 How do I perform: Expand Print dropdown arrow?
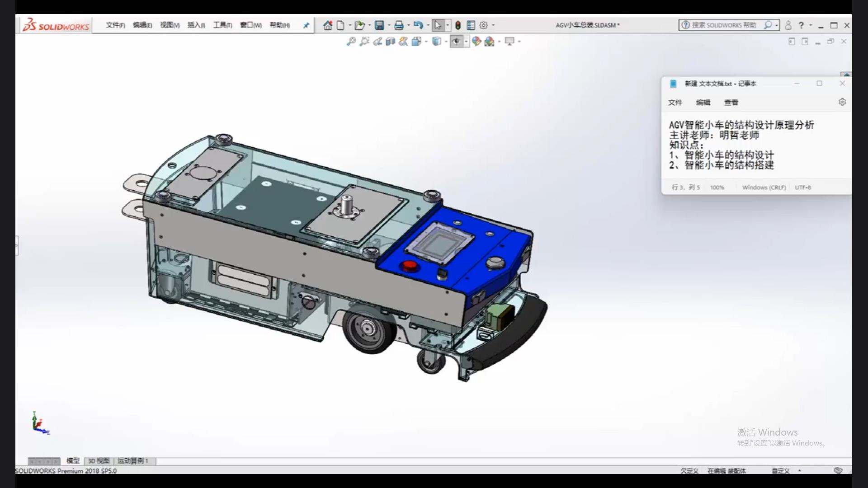pos(409,25)
